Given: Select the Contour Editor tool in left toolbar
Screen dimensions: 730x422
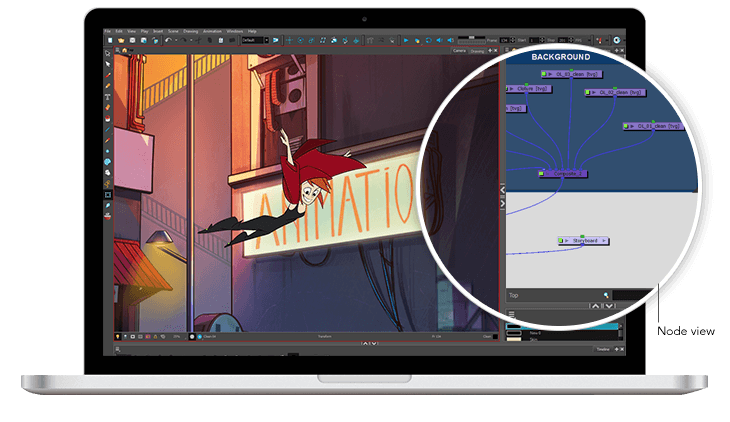Looking at the screenshot, I should coord(107,54).
